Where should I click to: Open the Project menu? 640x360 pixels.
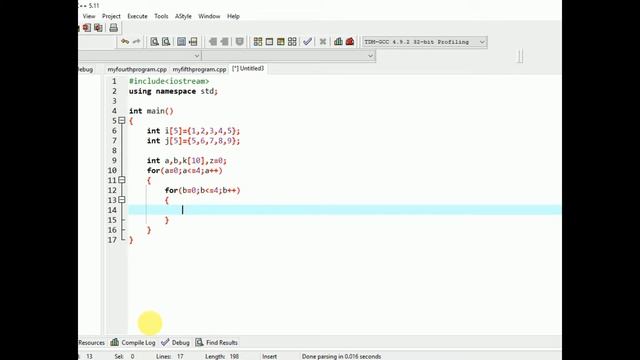click(111, 16)
